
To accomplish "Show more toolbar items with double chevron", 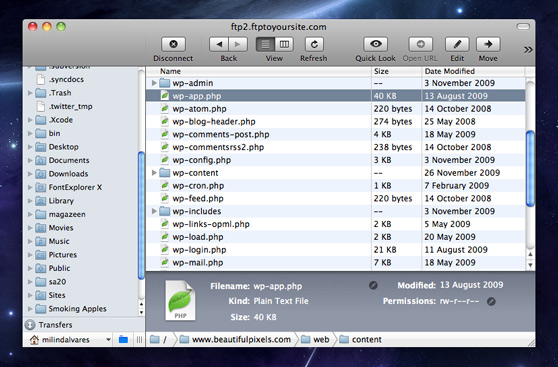I will (x=528, y=50).
